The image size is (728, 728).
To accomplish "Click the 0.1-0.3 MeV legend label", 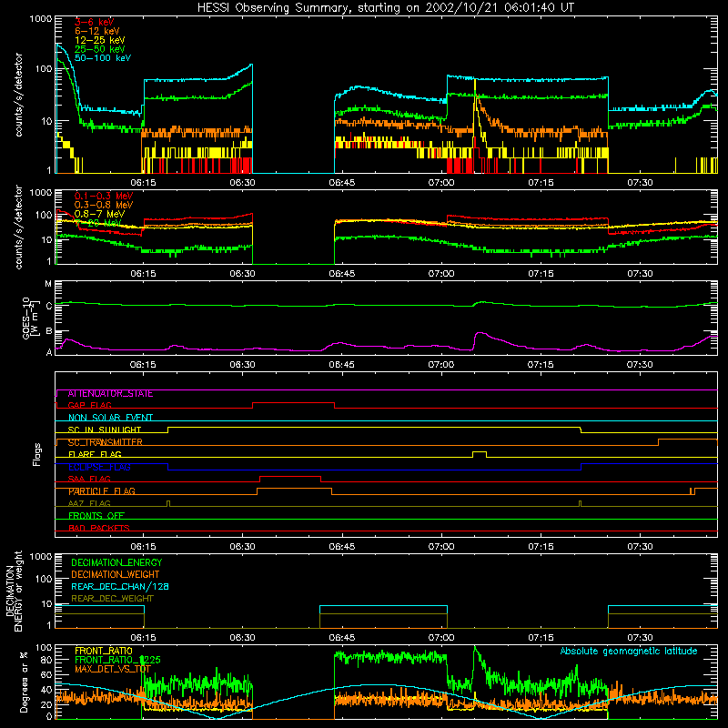I will [x=104, y=196].
